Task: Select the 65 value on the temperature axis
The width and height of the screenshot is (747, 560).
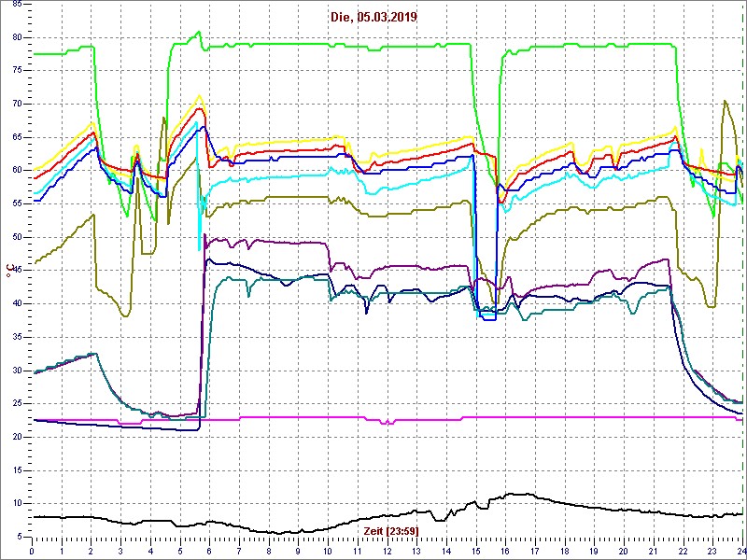Action: (x=16, y=137)
